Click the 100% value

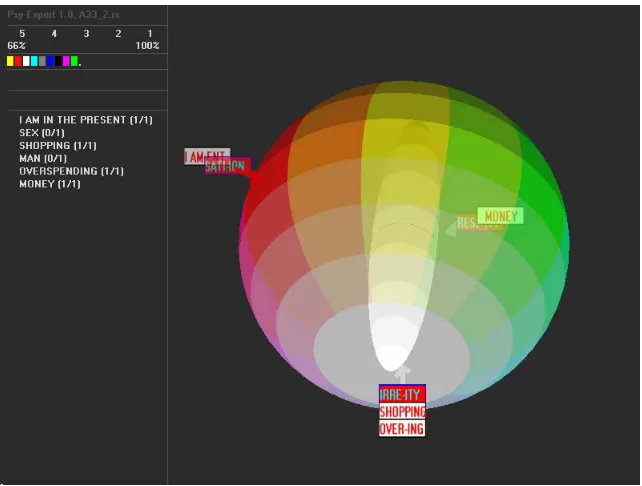pyautogui.click(x=147, y=45)
